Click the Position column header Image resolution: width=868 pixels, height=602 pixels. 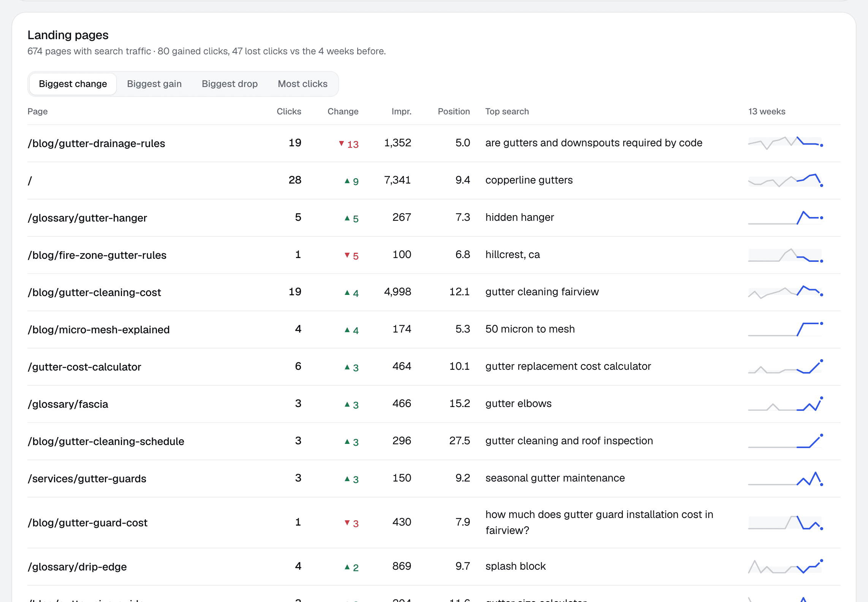454,111
